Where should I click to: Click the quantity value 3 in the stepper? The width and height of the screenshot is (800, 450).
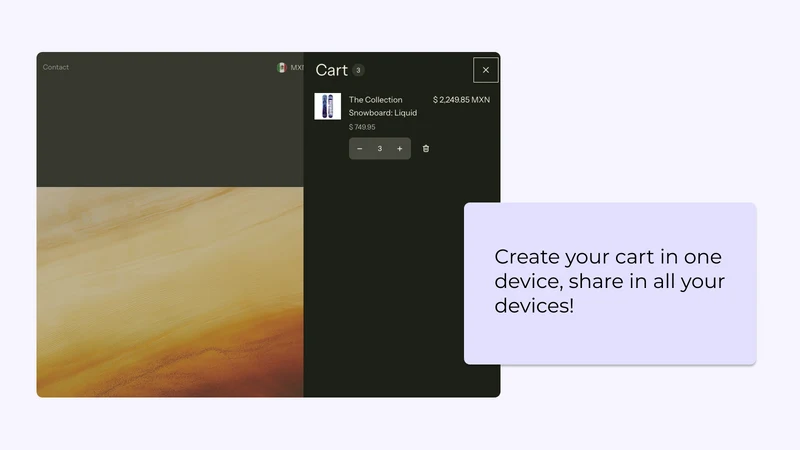tap(380, 148)
